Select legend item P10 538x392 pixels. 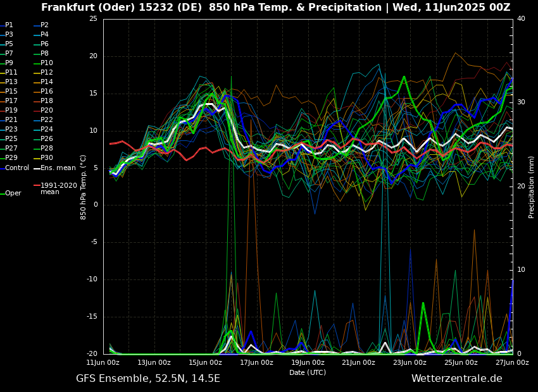coord(43,63)
